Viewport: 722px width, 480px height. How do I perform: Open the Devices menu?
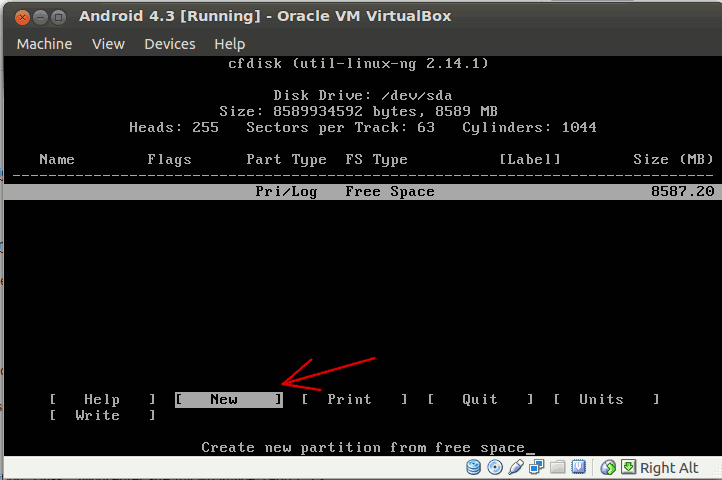pyautogui.click(x=170, y=44)
